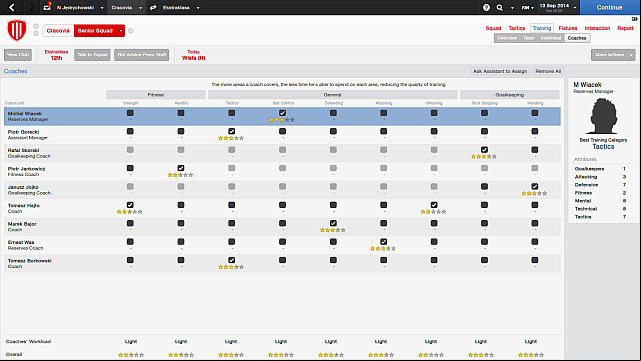Click the Talk to Squad button
Viewport: 641px width, 361px height.
(x=92, y=55)
